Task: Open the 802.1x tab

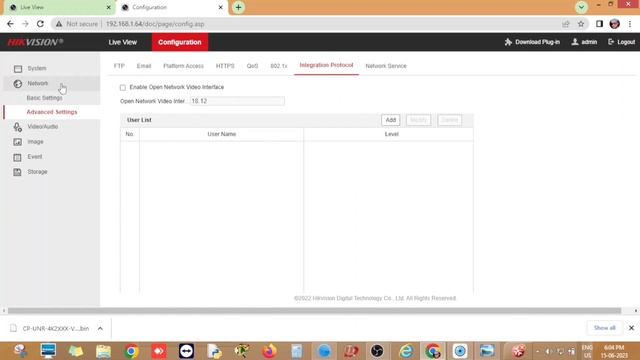Action: [x=279, y=66]
